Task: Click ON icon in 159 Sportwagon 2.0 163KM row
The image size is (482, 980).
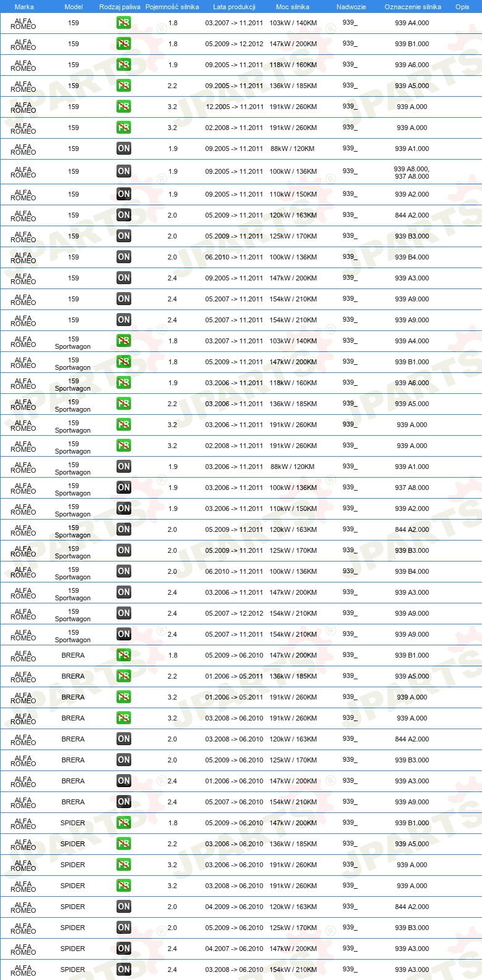Action: pos(124,529)
